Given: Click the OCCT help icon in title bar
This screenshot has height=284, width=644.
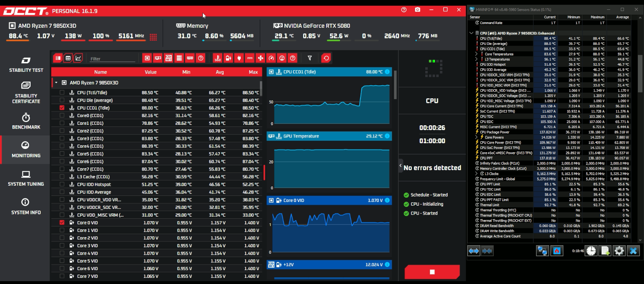Looking at the screenshot, I should 404,10.
